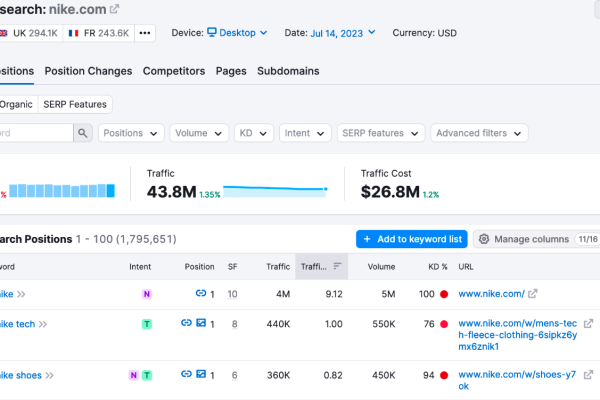Open nike.com external link icon in title

tap(114, 9)
